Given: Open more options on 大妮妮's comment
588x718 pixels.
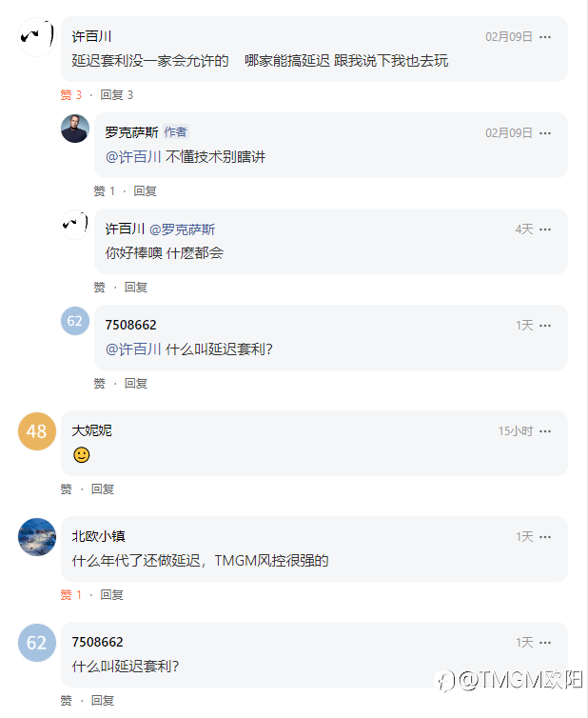Looking at the screenshot, I should [545, 431].
